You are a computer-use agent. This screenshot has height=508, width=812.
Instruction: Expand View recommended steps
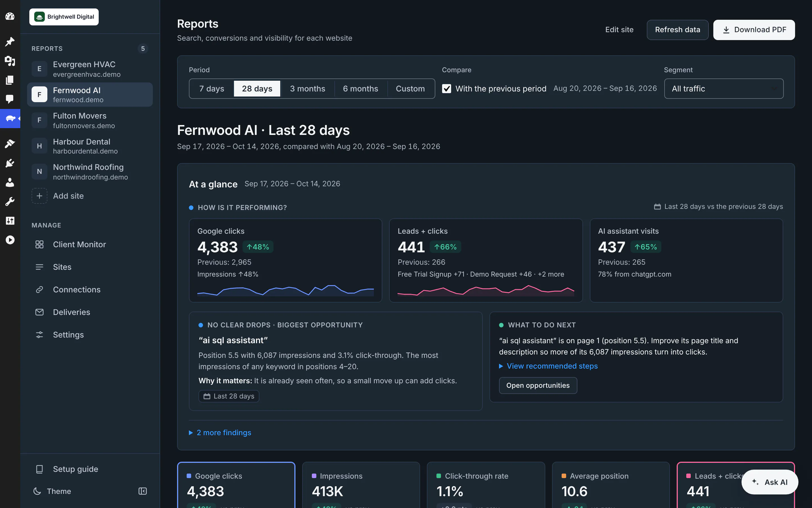549,366
